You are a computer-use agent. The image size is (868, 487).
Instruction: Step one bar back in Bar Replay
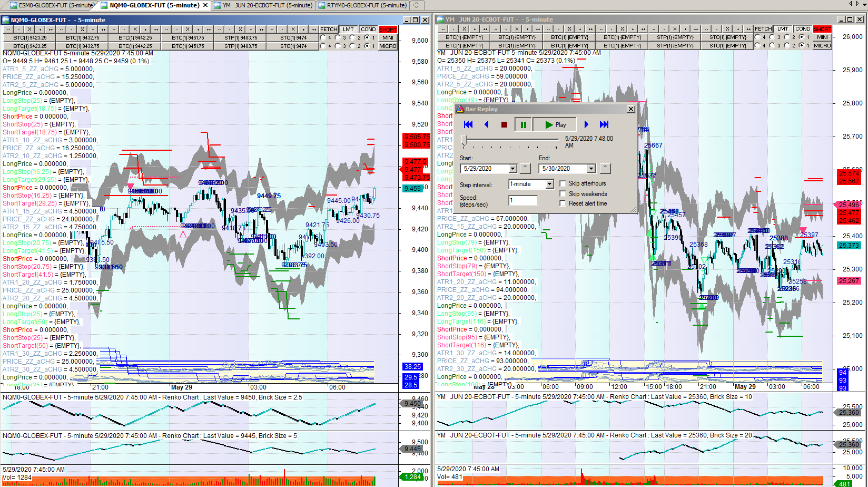[486, 125]
